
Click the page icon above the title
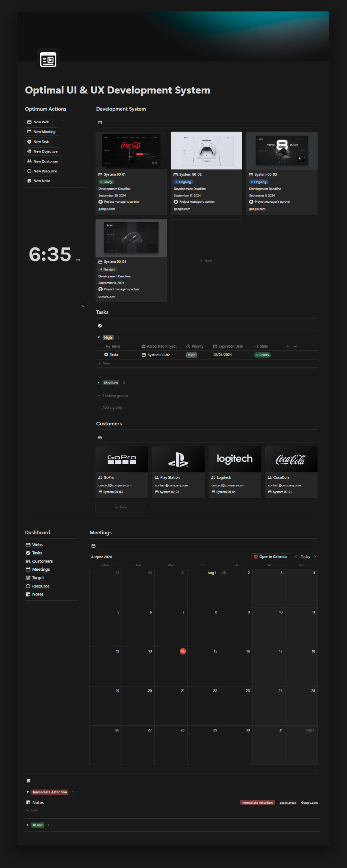coord(48,60)
